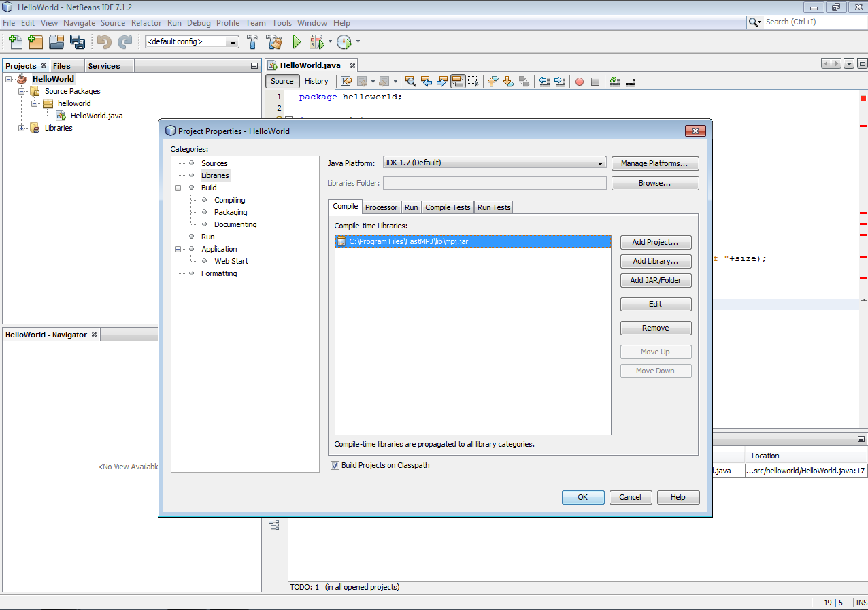Click Find Next Occurrence icon
Viewport: 868px width, 610px height.
click(442, 82)
